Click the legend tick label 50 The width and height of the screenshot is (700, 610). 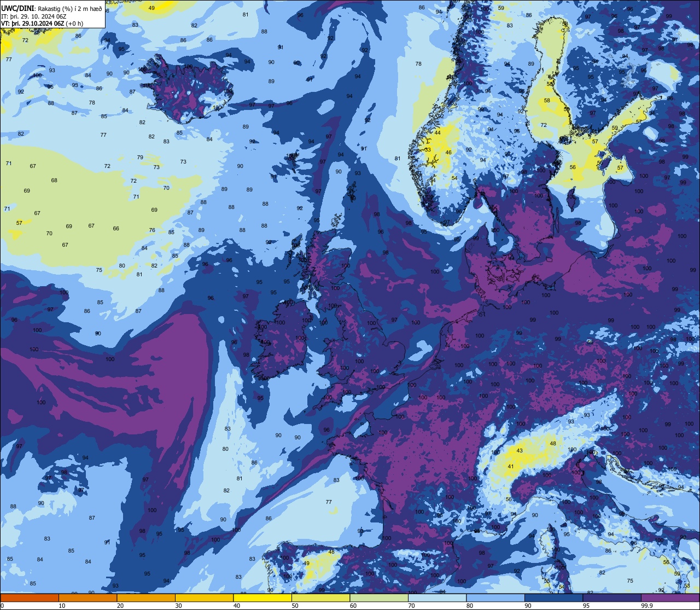tap(295, 606)
